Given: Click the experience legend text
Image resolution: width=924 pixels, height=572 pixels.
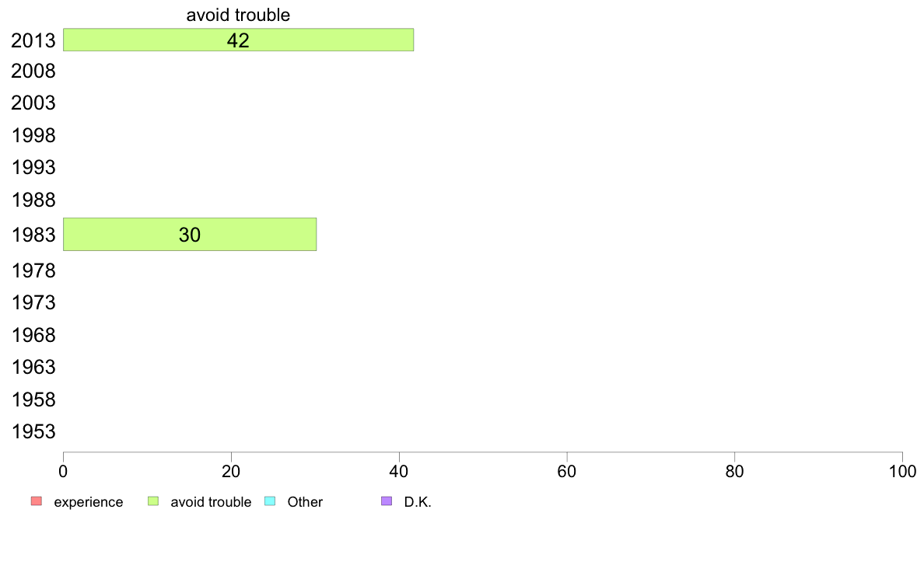Looking at the screenshot, I should (89, 503).
